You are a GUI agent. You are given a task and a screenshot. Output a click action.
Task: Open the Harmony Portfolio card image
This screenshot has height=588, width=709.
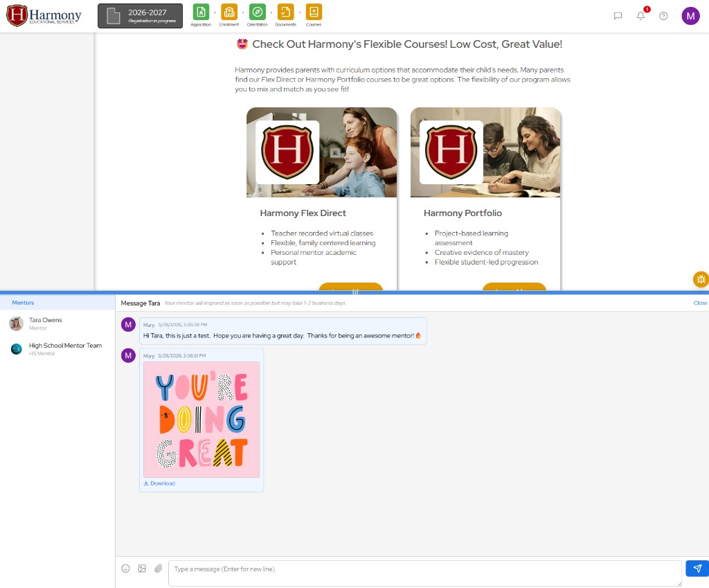[485, 152]
